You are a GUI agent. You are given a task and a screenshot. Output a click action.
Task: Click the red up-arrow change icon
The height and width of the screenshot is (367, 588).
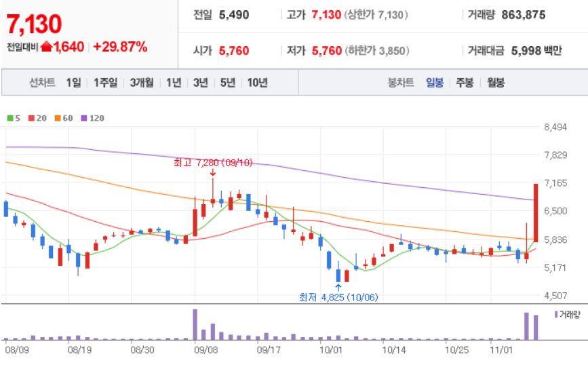pos(46,47)
